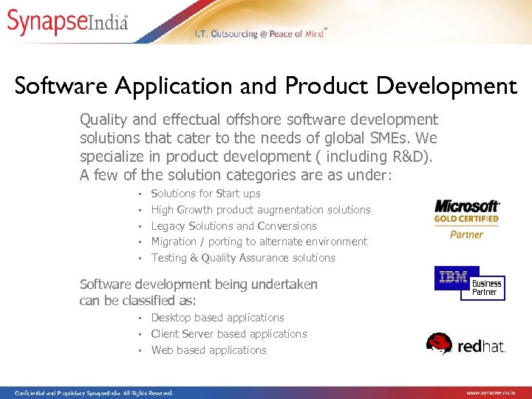
Task: Select the bullet 'Legacy Solutions and Conversions'
Action: pos(233,226)
